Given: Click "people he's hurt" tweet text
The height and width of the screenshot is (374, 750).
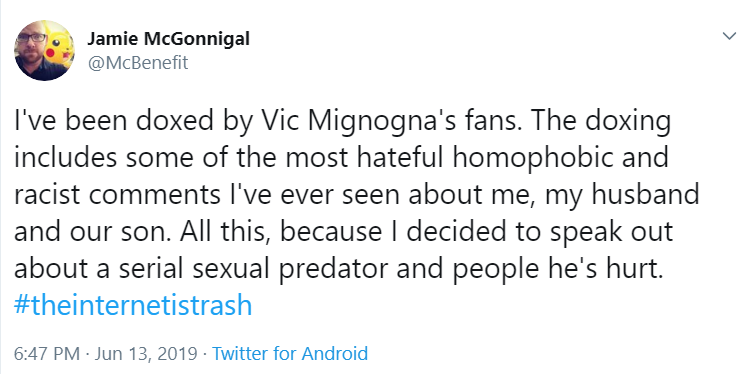Looking at the screenshot, I should click(559, 269).
